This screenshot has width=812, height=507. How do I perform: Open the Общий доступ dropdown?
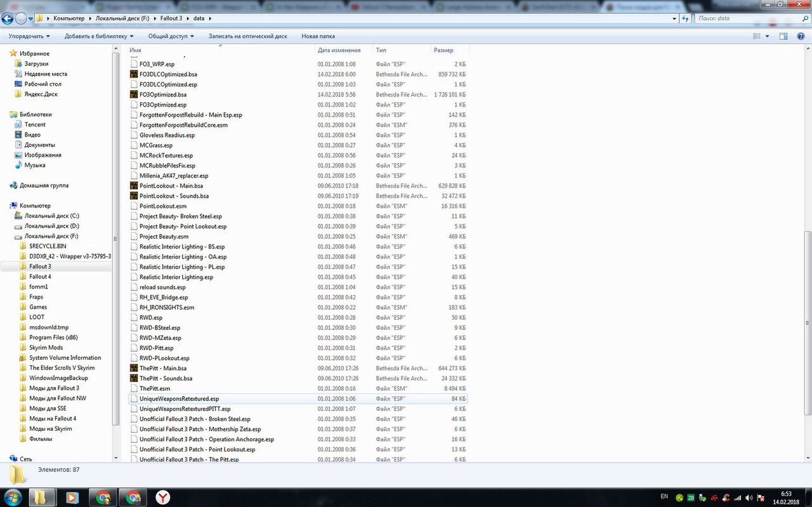click(x=171, y=36)
